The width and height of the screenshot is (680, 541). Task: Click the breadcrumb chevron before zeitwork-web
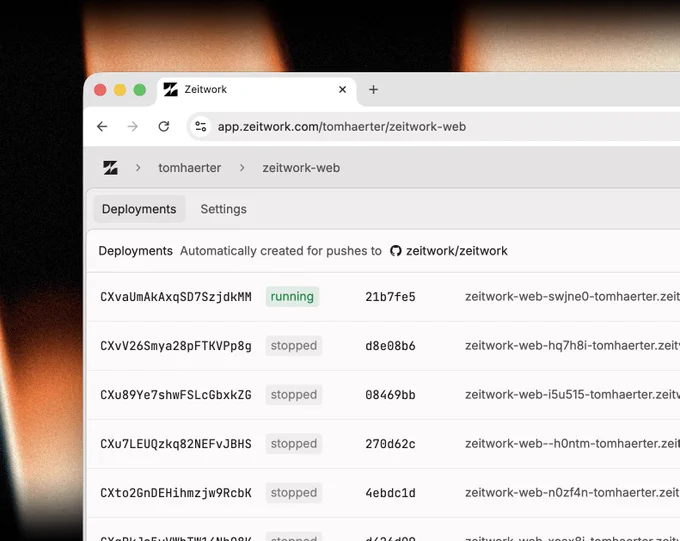pyautogui.click(x=242, y=168)
